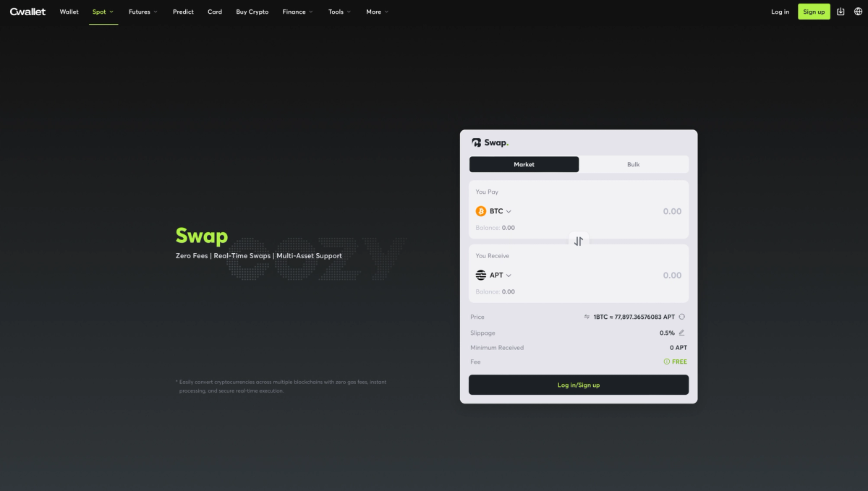This screenshot has width=868, height=491.
Task: Click the 0.5% slippage value
Action: pyautogui.click(x=667, y=333)
